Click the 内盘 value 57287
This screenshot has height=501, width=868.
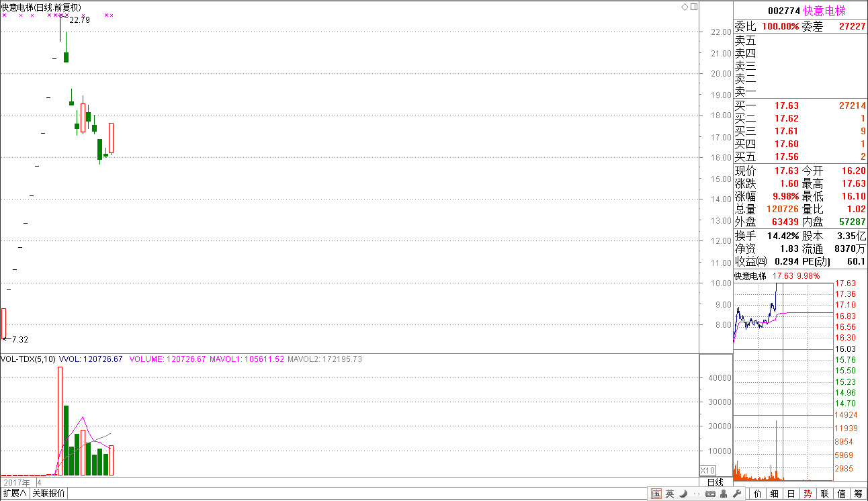pos(853,222)
